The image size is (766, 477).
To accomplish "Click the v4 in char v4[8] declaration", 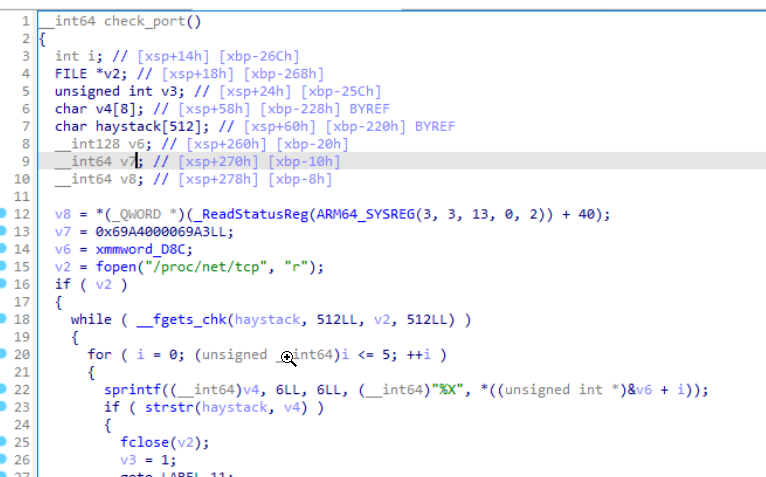I will coord(104,108).
